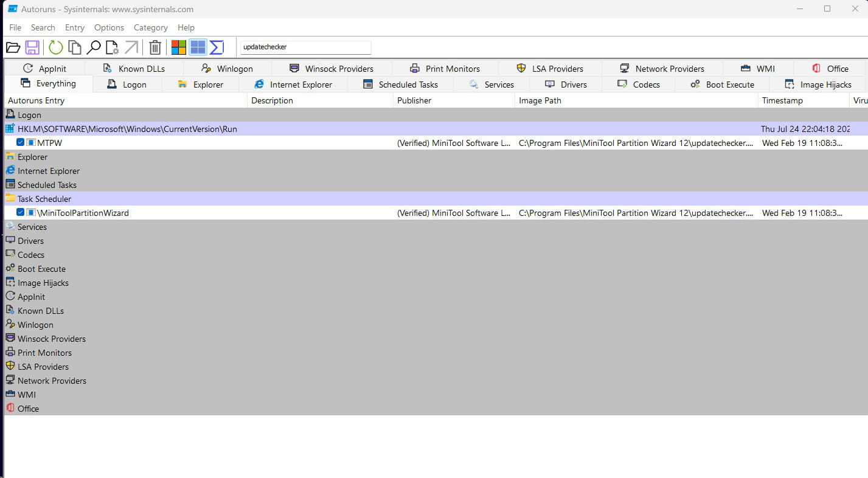
Task: Uncheck the MTPW autorun entry
Action: pyautogui.click(x=21, y=143)
